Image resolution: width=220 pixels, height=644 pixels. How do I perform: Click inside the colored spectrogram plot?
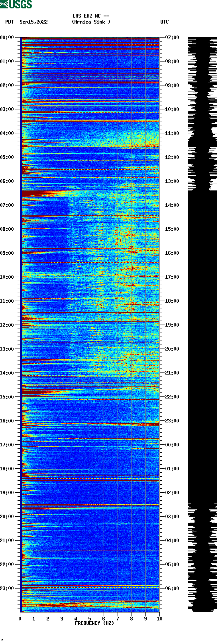[x=90, y=325]
